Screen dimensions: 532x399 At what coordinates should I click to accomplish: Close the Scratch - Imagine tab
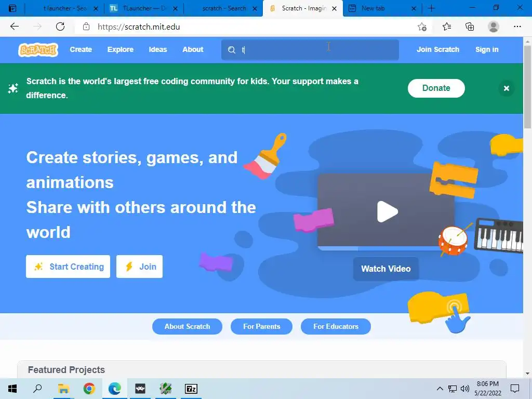click(334, 8)
